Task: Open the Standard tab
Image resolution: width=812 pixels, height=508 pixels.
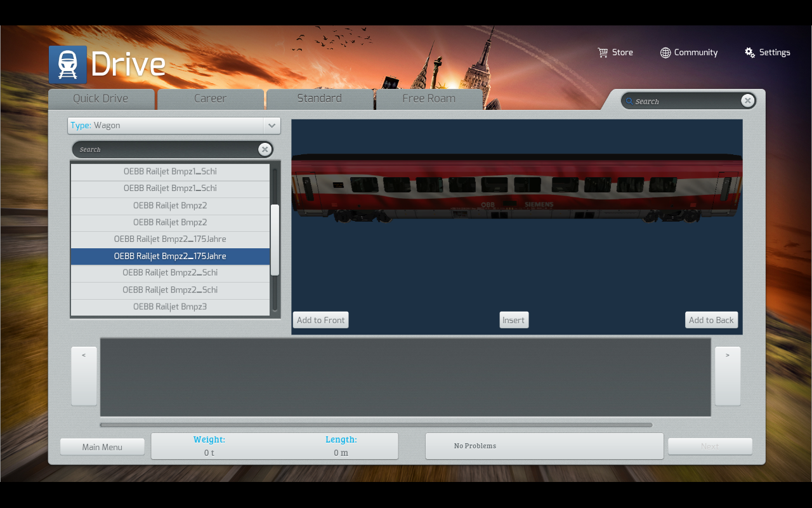Action: (320, 99)
